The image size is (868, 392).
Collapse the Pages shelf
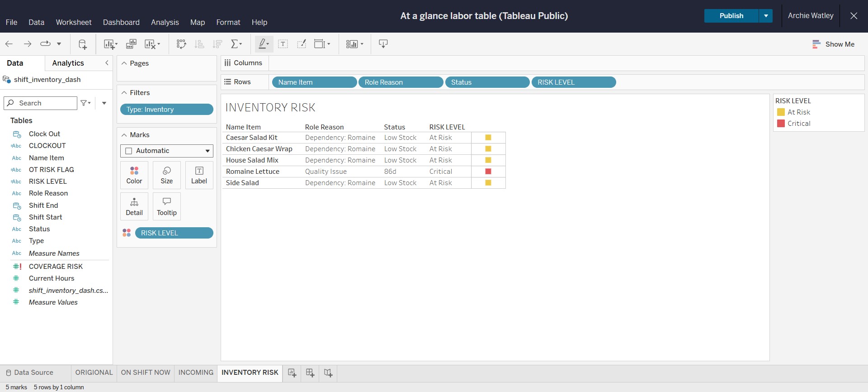(124, 63)
